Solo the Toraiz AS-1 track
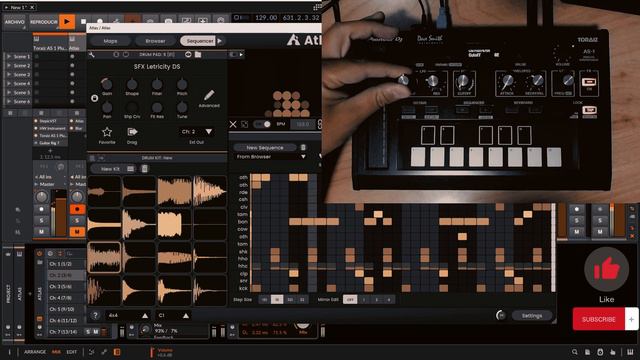The width and height of the screenshot is (640, 360). 41,221
